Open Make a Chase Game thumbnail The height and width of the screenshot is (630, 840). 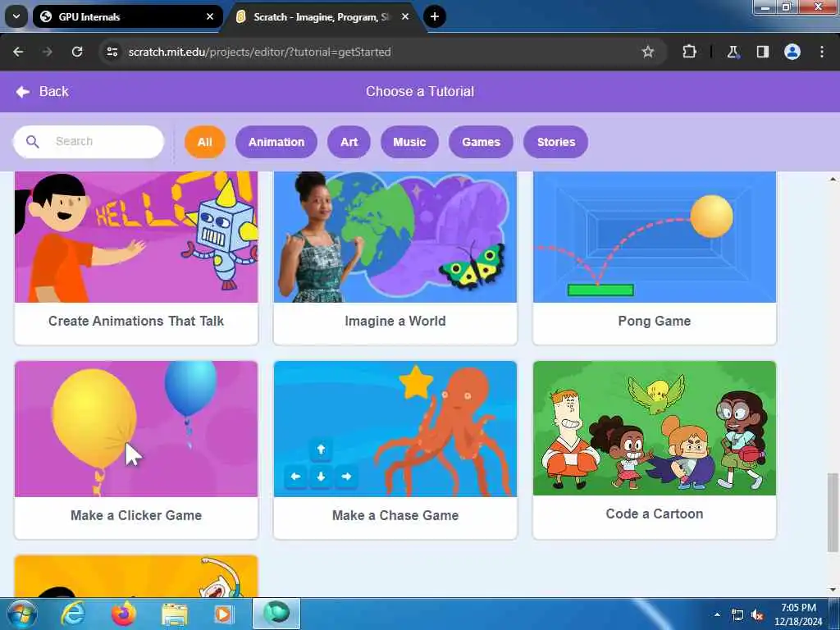(x=395, y=428)
